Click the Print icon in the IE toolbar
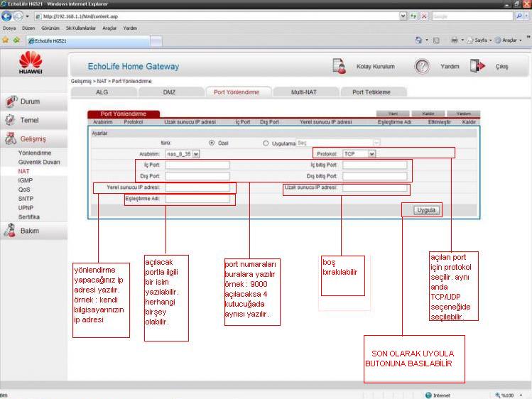Image resolution: width=532 pixels, height=399 pixels. tap(455, 40)
